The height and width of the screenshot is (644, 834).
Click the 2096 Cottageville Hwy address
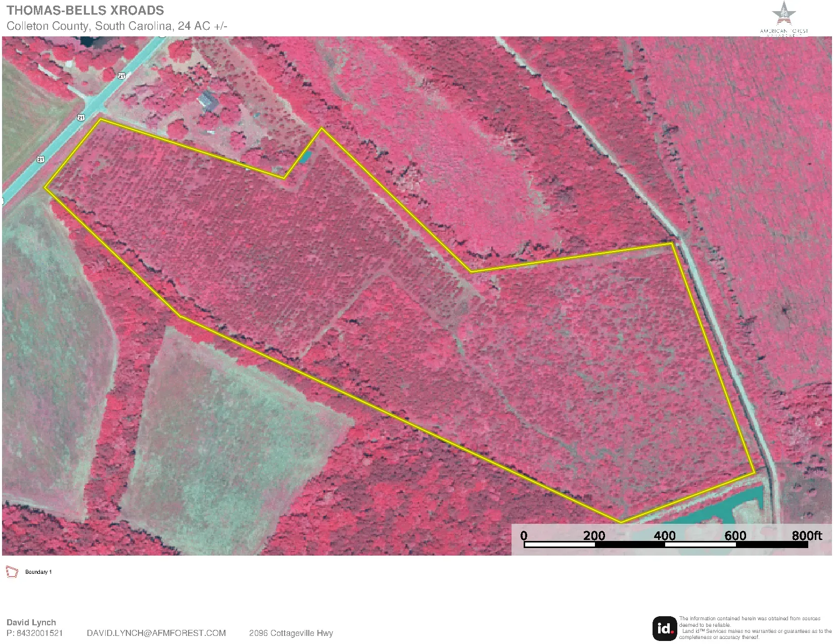tap(291, 633)
